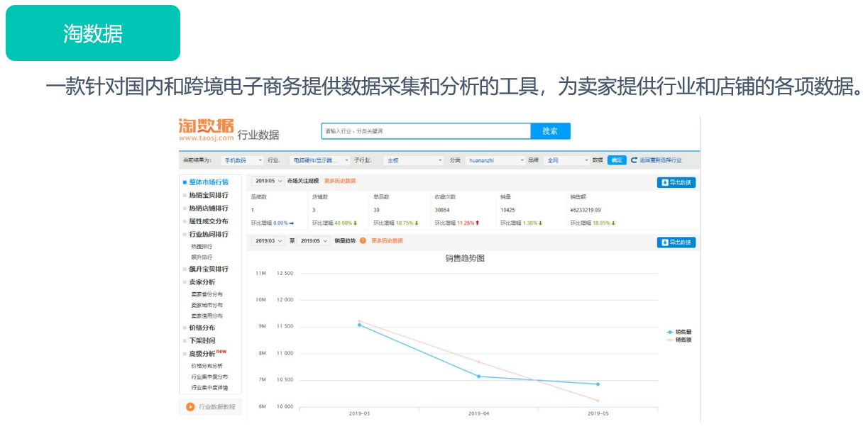The height and width of the screenshot is (429, 868).
Task: Click the red up arrow beside 11.25%
Action: pyautogui.click(x=478, y=223)
